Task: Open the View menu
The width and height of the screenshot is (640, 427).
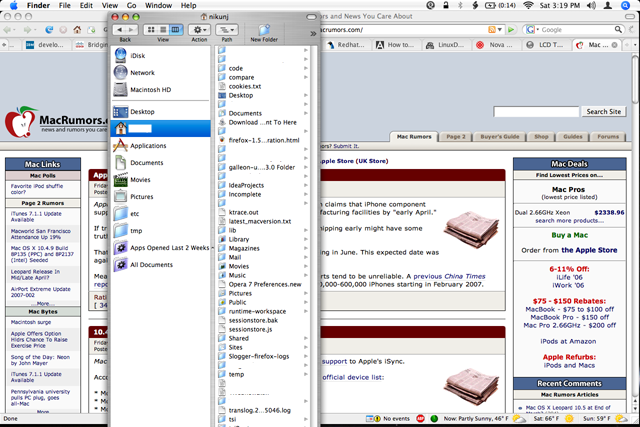Action: (109, 5)
